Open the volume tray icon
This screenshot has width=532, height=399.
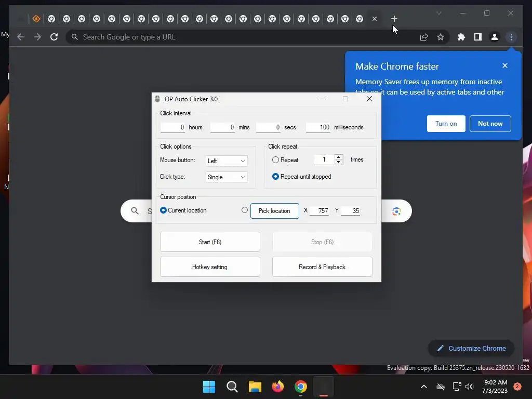469,387
